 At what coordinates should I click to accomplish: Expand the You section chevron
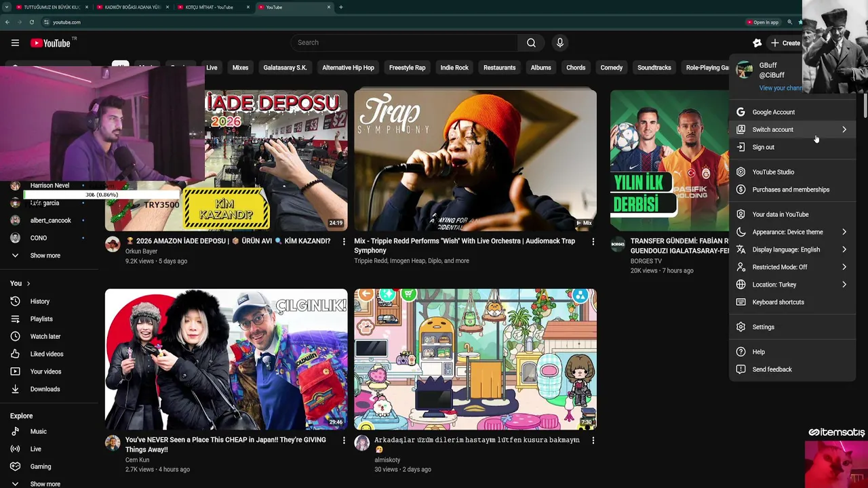point(28,283)
